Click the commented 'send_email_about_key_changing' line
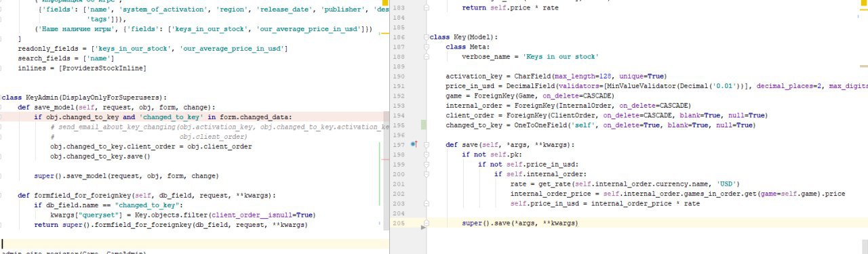The image size is (868, 254). click(x=219, y=127)
